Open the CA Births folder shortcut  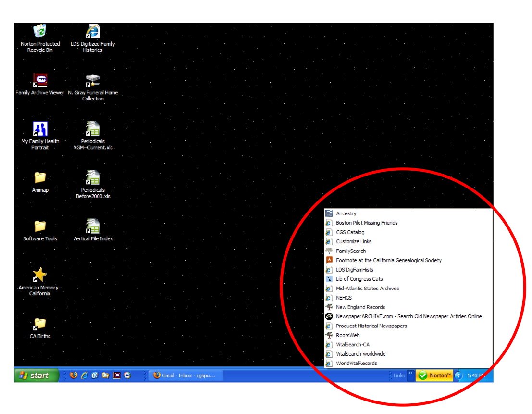point(40,328)
